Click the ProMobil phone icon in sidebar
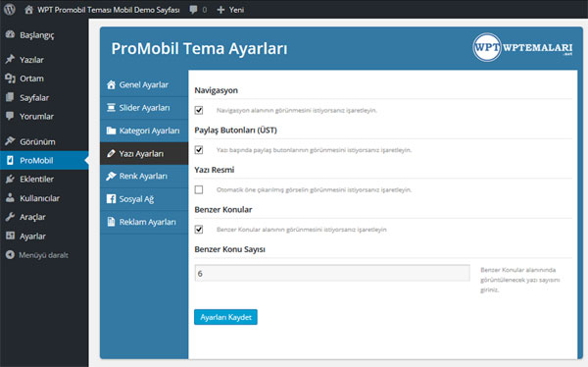588x367 pixels. pos(10,160)
